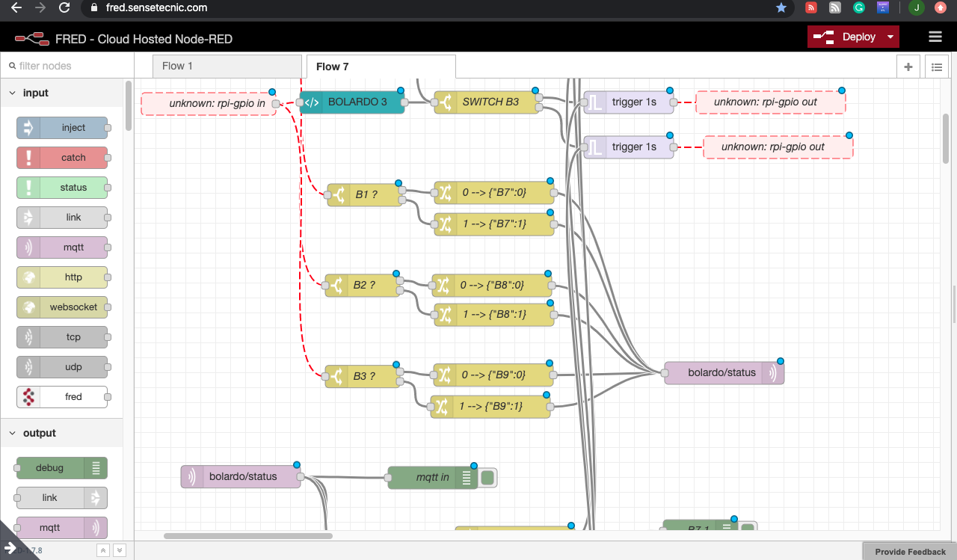
Task: Toggle the debug output on the mqtt in node
Action: [487, 477]
